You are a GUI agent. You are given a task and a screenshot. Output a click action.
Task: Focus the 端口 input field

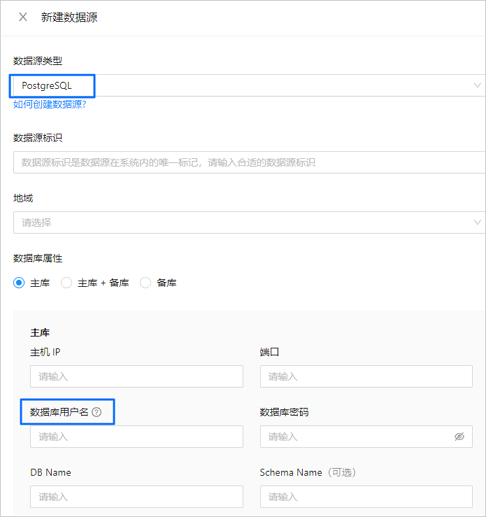click(366, 376)
